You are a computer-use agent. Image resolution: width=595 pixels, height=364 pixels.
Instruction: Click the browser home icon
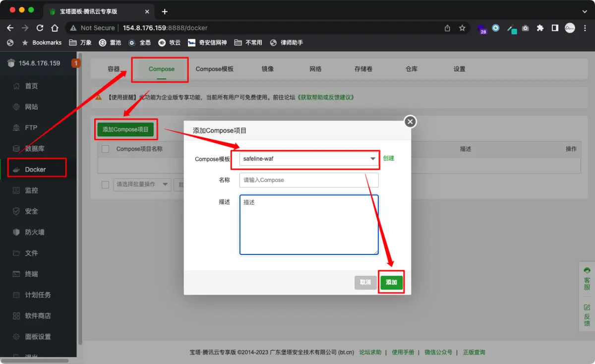click(55, 28)
